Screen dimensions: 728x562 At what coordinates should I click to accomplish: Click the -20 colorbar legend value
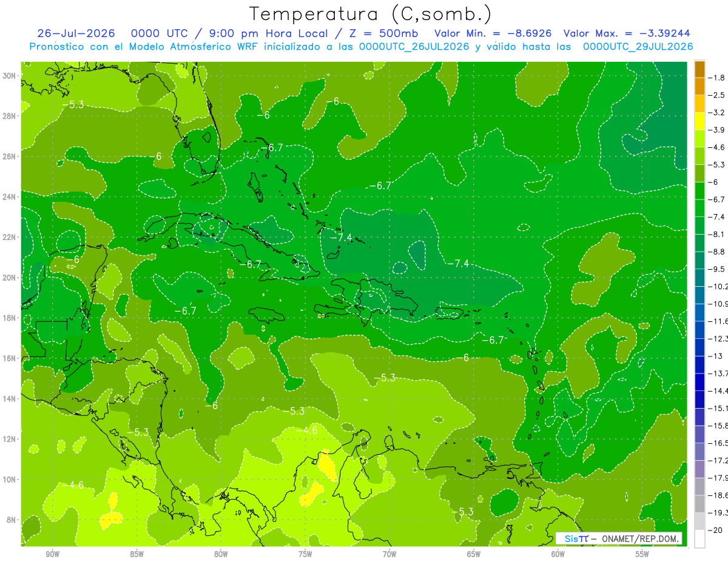point(715,530)
